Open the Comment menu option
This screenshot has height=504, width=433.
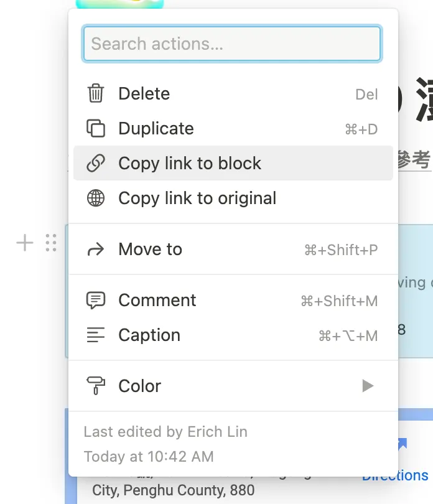(x=157, y=301)
